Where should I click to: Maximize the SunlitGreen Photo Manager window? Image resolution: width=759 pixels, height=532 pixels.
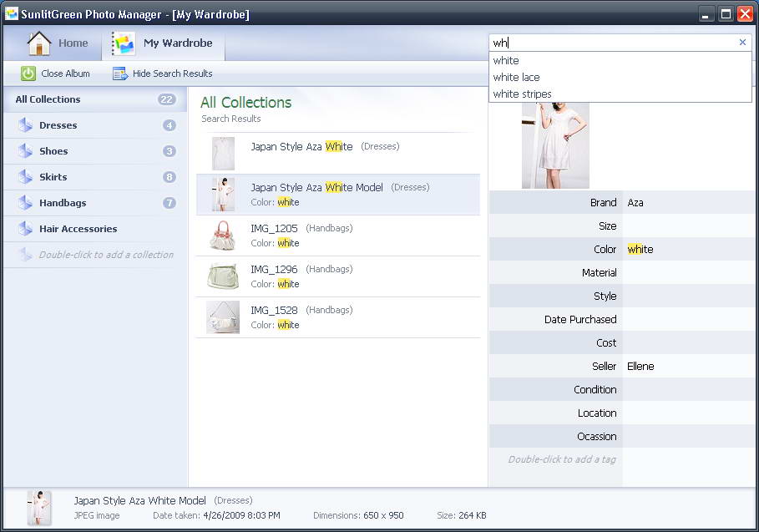click(726, 14)
